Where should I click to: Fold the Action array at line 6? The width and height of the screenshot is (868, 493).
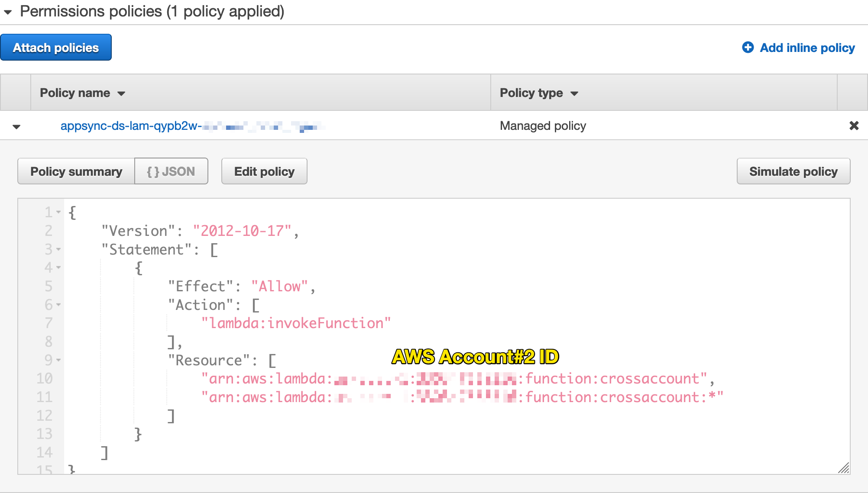tap(58, 305)
